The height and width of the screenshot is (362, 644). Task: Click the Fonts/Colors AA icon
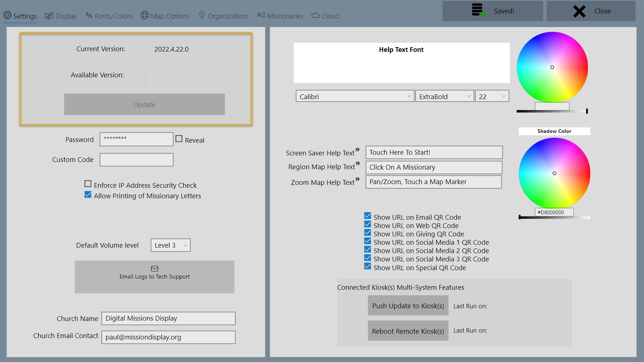coord(88,15)
